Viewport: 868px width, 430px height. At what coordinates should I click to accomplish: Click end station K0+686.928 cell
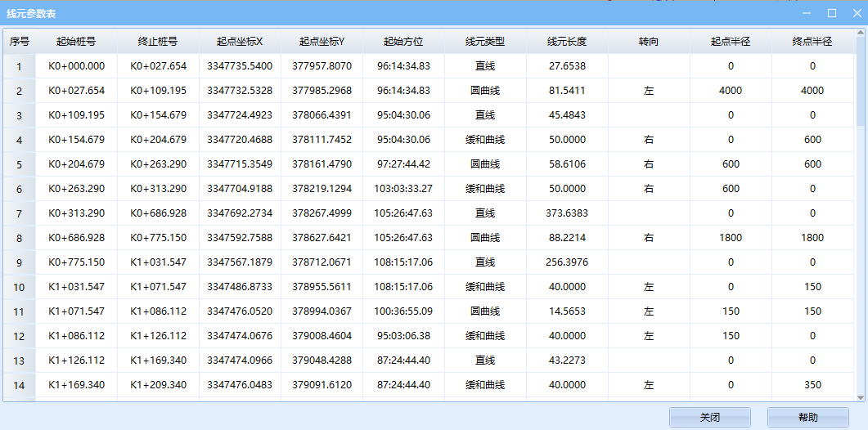pos(159,213)
